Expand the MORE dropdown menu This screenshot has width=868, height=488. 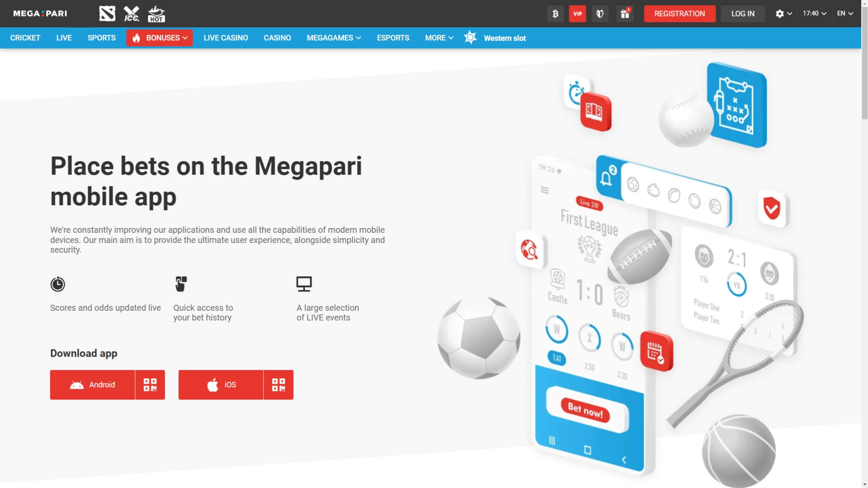click(439, 38)
